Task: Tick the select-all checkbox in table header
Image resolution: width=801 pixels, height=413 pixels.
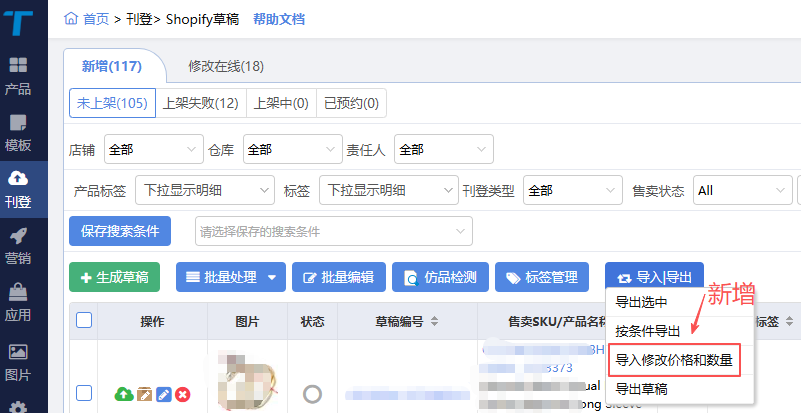Action: tap(84, 321)
